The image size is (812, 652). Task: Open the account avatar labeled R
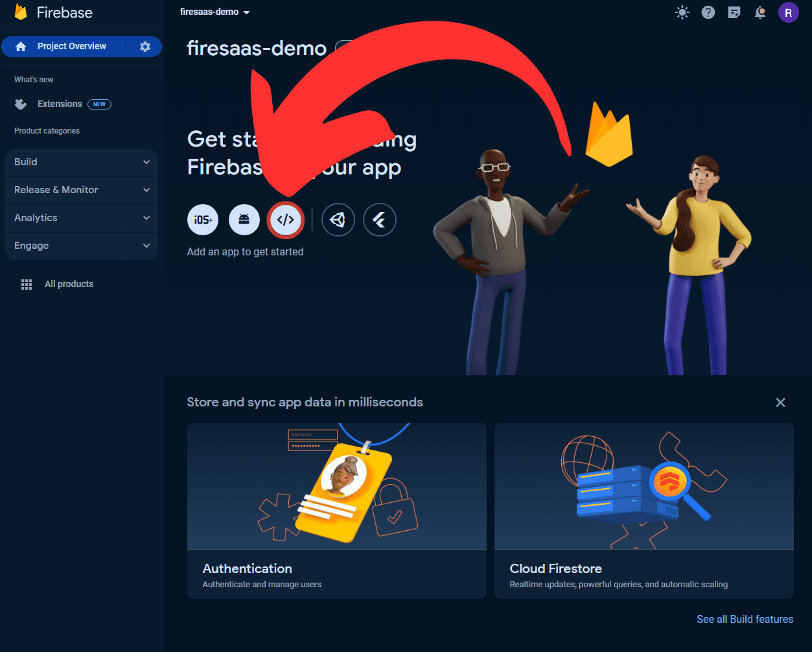788,12
